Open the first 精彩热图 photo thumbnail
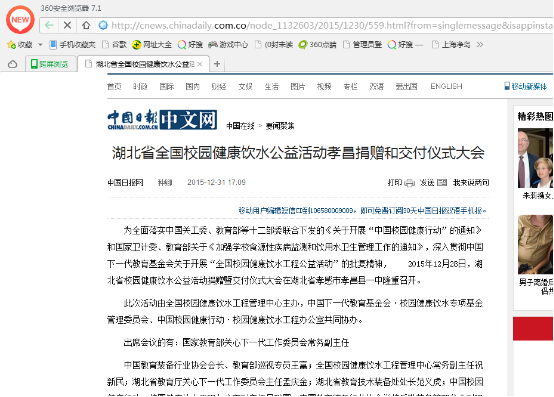Screen dimensions: 554x397 [x=535, y=158]
